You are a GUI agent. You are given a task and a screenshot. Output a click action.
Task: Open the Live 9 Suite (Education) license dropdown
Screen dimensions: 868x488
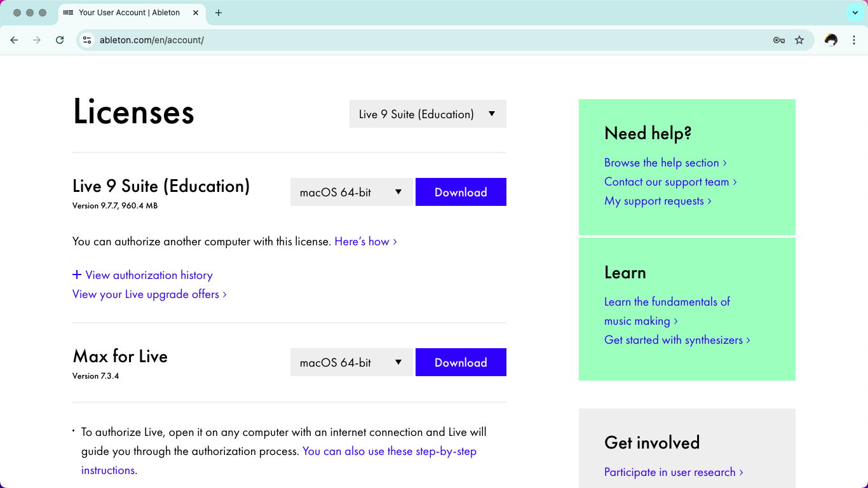coord(428,114)
